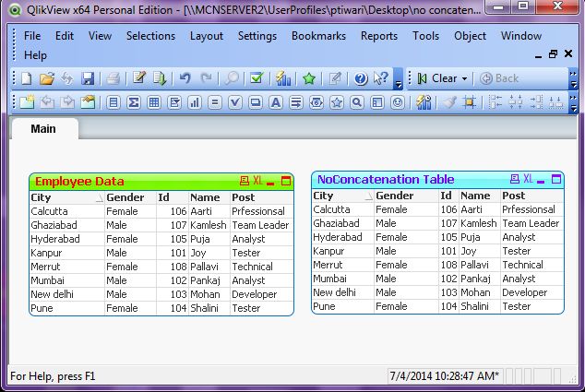Click the Format Painter brush icon
The image size is (585, 392).
coord(449,102)
